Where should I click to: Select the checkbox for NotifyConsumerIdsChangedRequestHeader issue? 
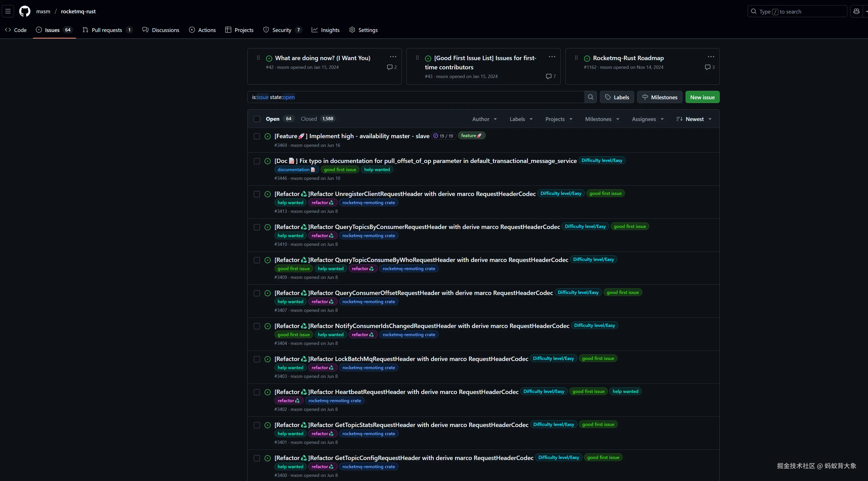pyautogui.click(x=257, y=326)
